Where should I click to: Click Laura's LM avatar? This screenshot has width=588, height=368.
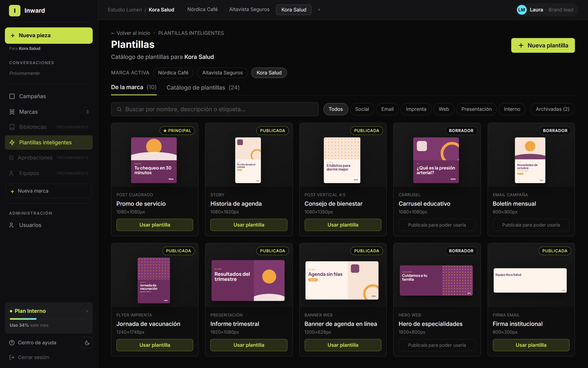[522, 10]
